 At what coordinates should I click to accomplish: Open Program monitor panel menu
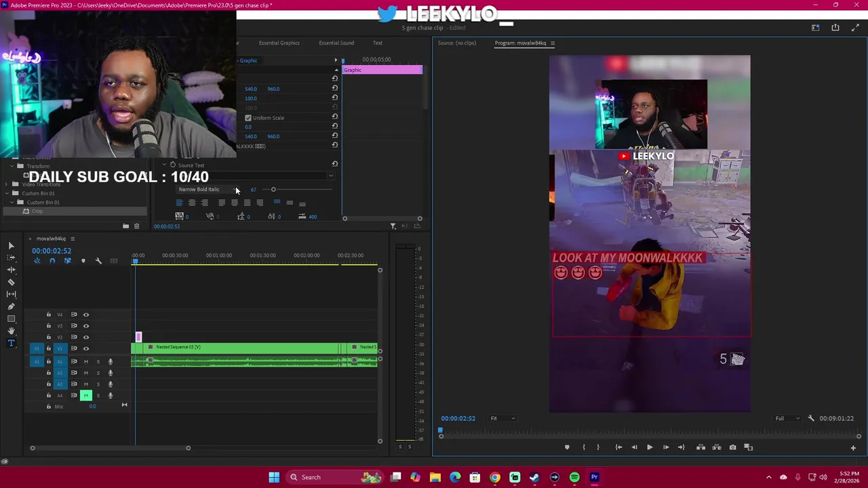552,43
